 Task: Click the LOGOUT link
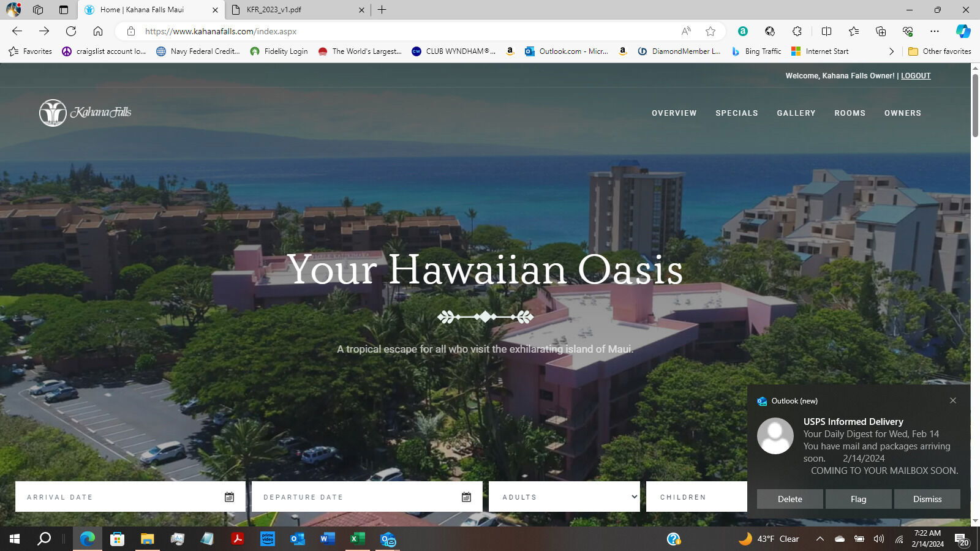click(x=915, y=76)
